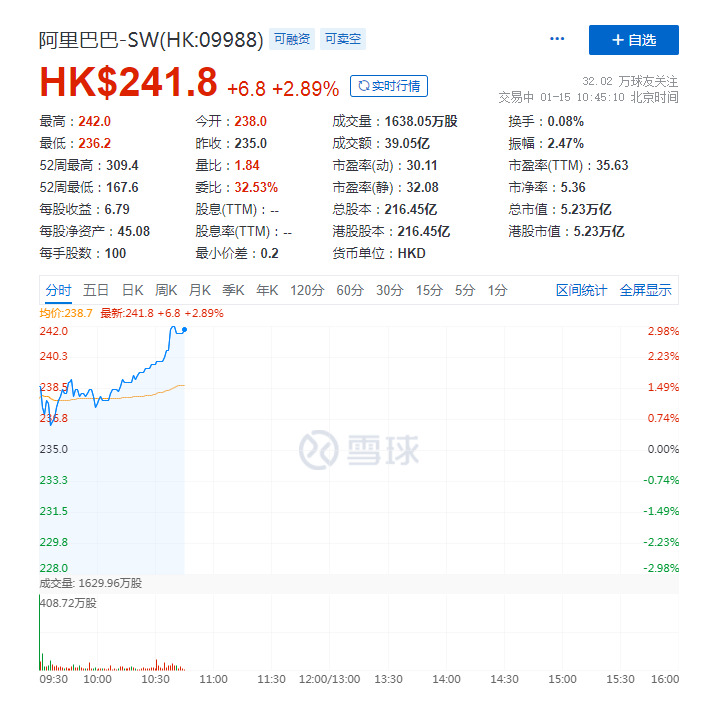Click the 可卖空 tag

click(x=343, y=39)
